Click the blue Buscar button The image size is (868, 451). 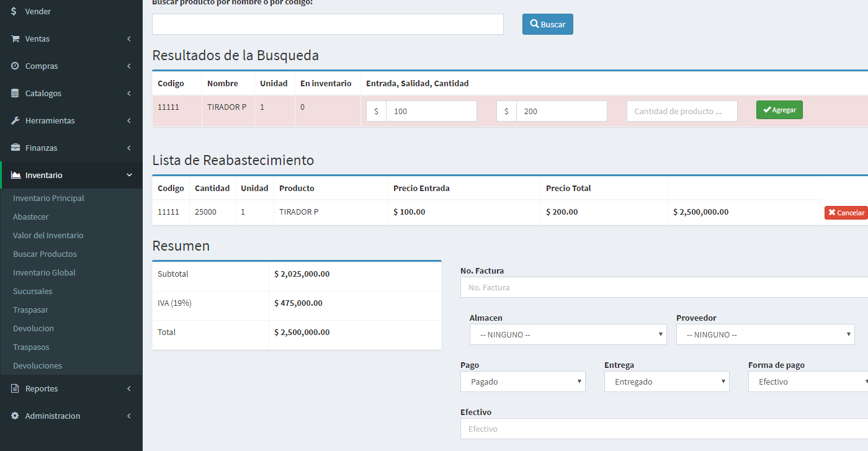click(548, 24)
